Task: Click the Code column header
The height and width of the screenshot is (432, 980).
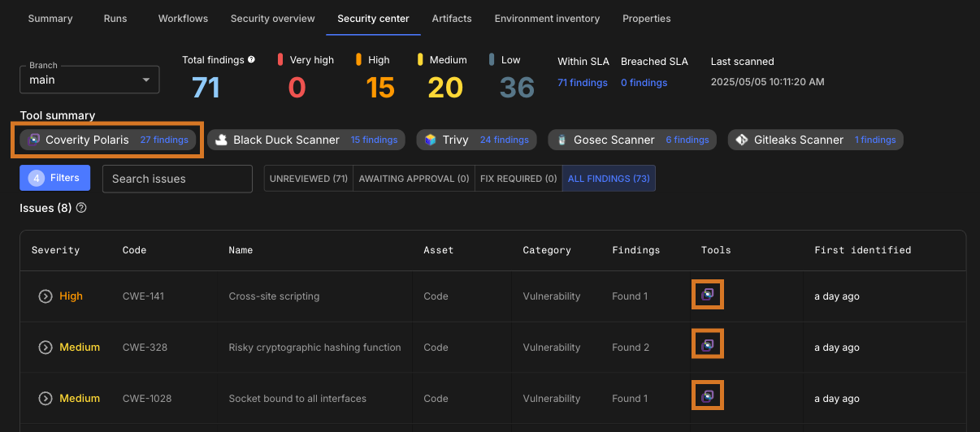Action: (135, 250)
